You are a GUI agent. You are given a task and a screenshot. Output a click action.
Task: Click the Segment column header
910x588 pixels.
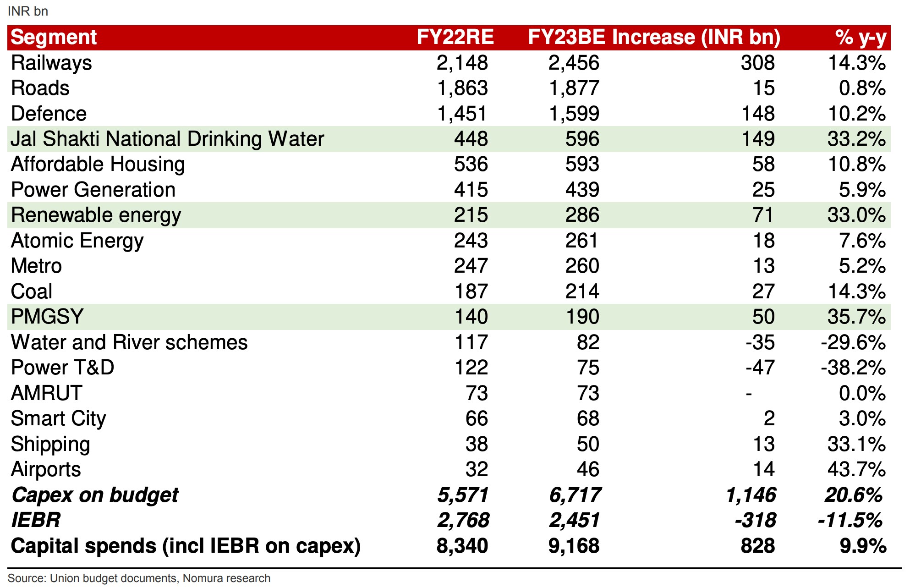point(54,38)
